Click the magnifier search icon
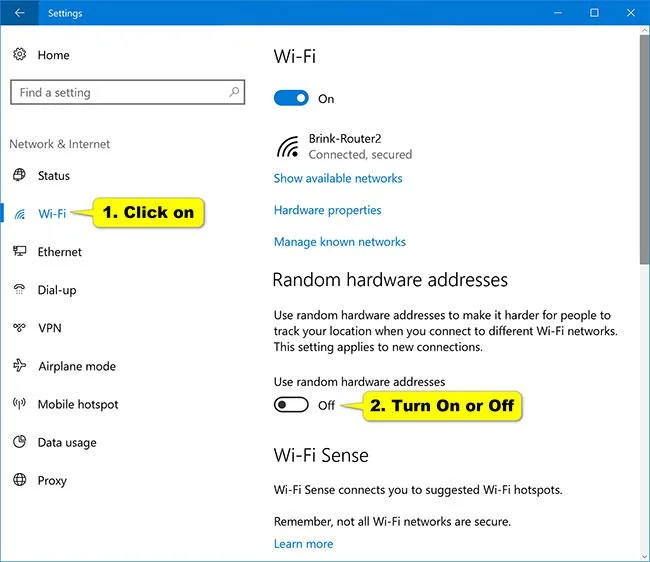Screen dimensions: 650x562 click(234, 92)
